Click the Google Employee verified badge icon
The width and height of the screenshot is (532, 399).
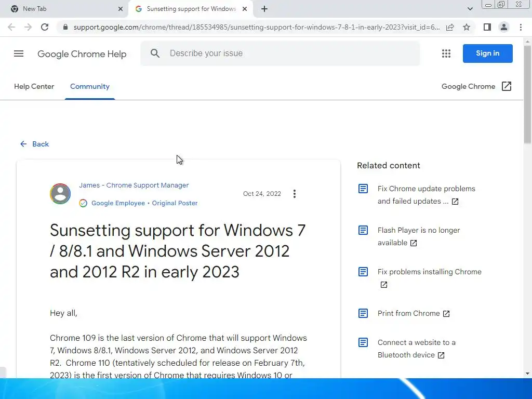(83, 203)
